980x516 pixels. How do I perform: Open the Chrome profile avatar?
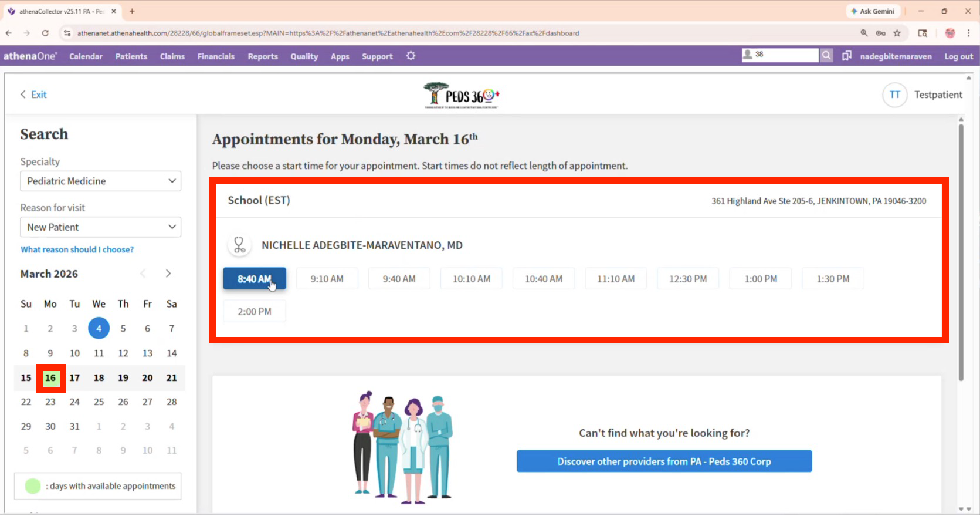[950, 33]
